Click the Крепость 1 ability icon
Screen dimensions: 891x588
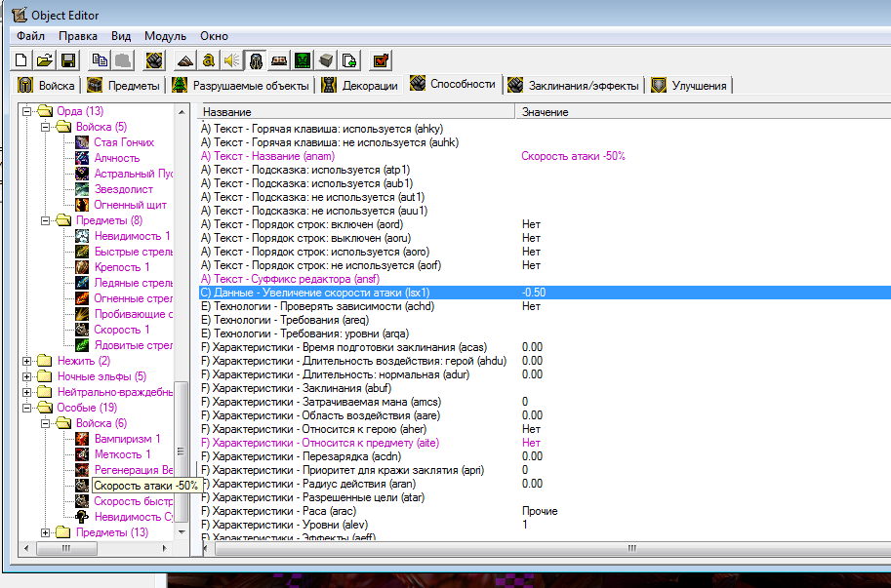point(82,267)
